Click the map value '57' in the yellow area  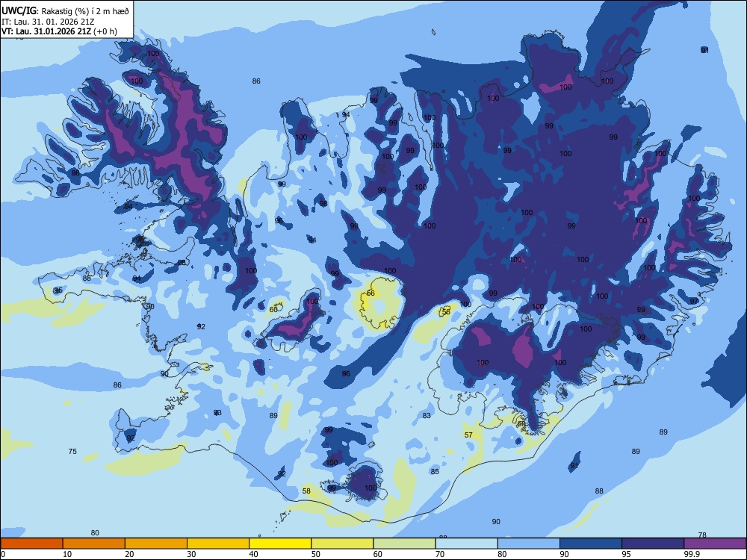pos(468,435)
